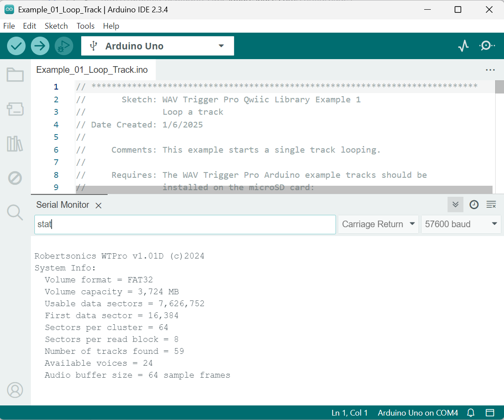
Task: Click the Requires: WAV Trigger Pro line
Action: pyautogui.click(x=251, y=175)
